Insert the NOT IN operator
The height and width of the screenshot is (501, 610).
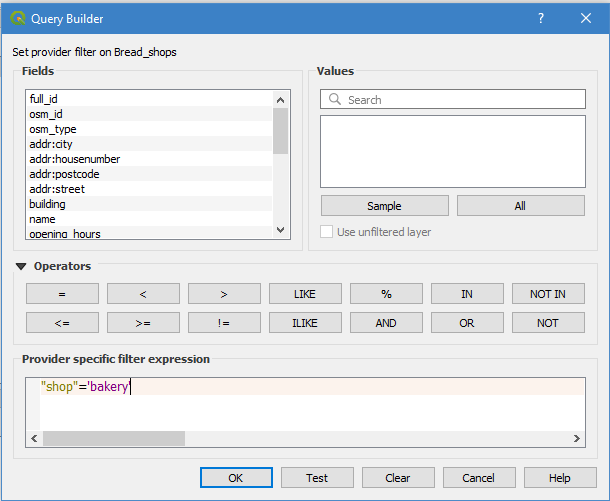(548, 294)
